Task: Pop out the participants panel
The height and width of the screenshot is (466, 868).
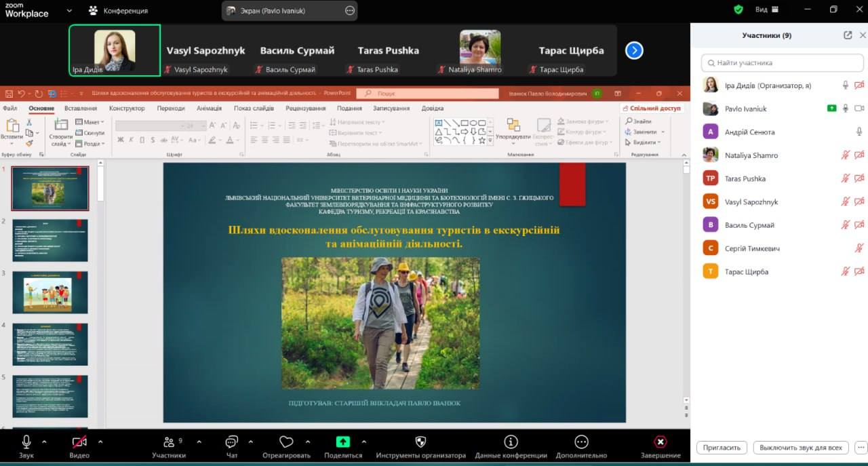Action: [848, 35]
